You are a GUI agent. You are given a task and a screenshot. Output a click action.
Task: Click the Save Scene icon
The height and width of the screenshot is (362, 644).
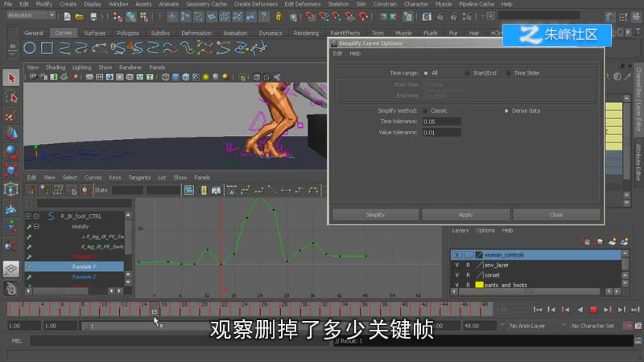94,17
